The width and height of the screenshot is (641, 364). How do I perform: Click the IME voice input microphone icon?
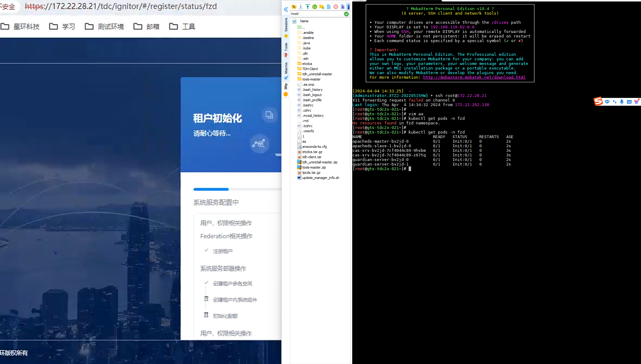pos(622,102)
